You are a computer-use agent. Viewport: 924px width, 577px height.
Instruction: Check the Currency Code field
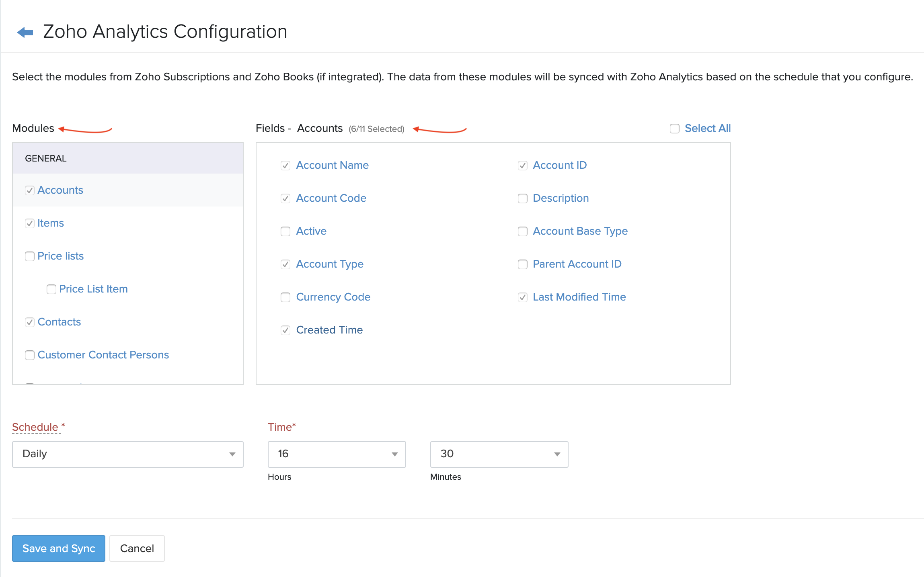click(x=285, y=297)
